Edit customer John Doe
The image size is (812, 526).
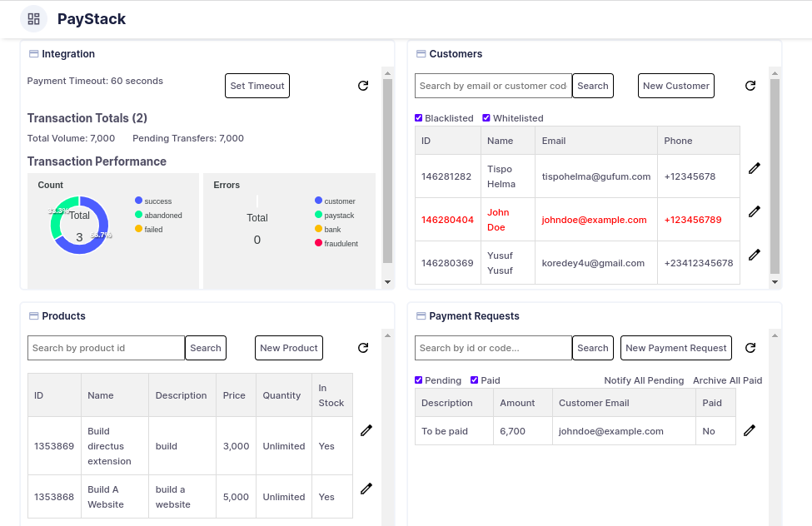click(x=755, y=211)
